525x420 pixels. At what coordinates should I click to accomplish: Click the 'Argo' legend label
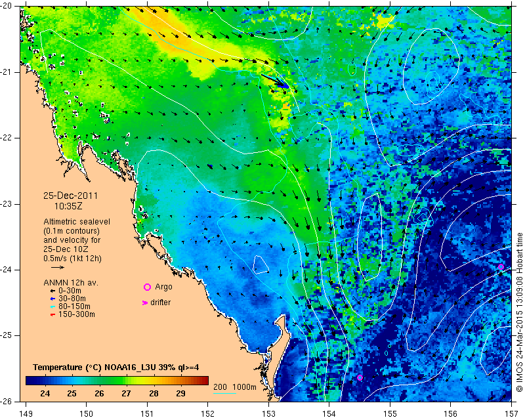[163, 287]
